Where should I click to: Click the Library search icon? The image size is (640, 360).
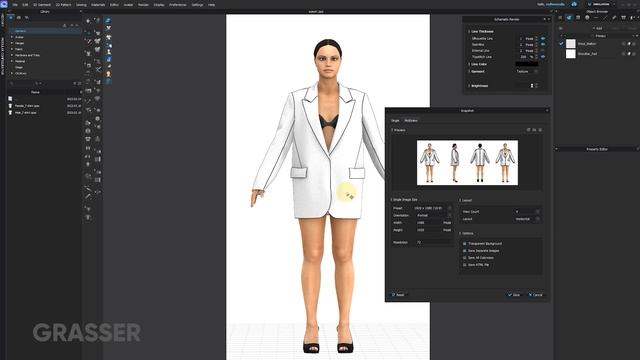[12, 83]
